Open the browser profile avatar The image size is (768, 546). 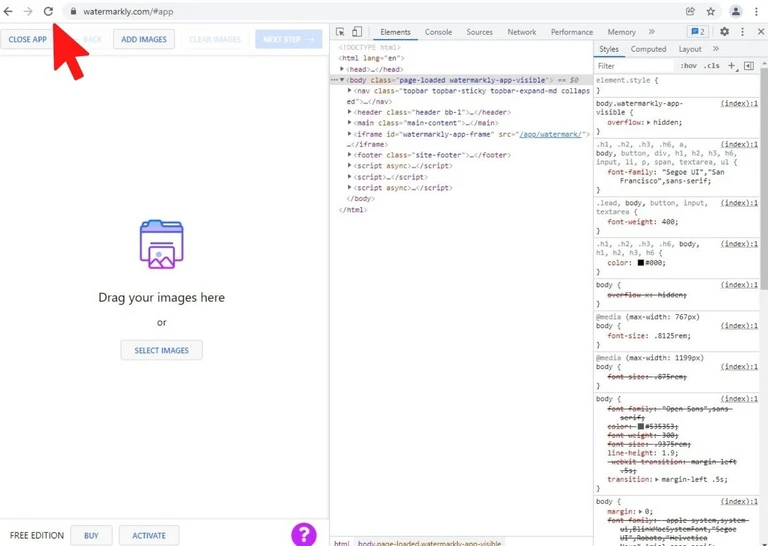(736, 11)
